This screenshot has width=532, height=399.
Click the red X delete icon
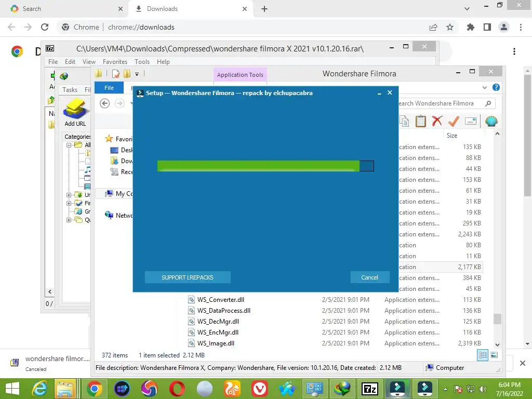[437, 121]
